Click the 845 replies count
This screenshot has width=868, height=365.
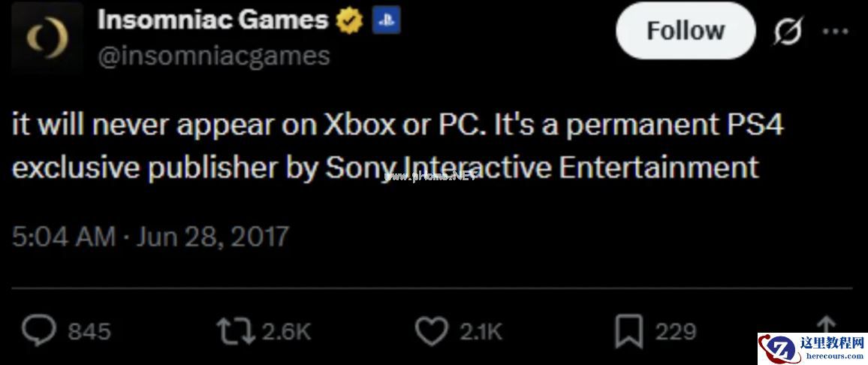click(x=89, y=331)
